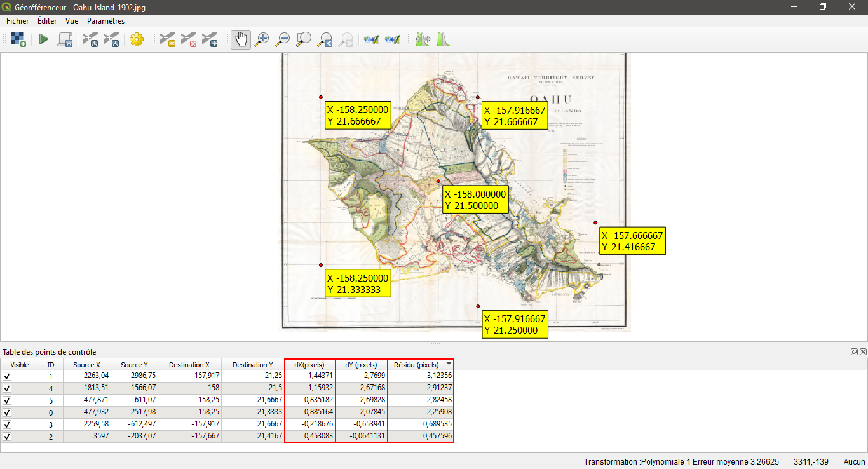The image size is (868, 469).
Task: Disable the Visible checkbox for point ID 2
Action: (7, 437)
